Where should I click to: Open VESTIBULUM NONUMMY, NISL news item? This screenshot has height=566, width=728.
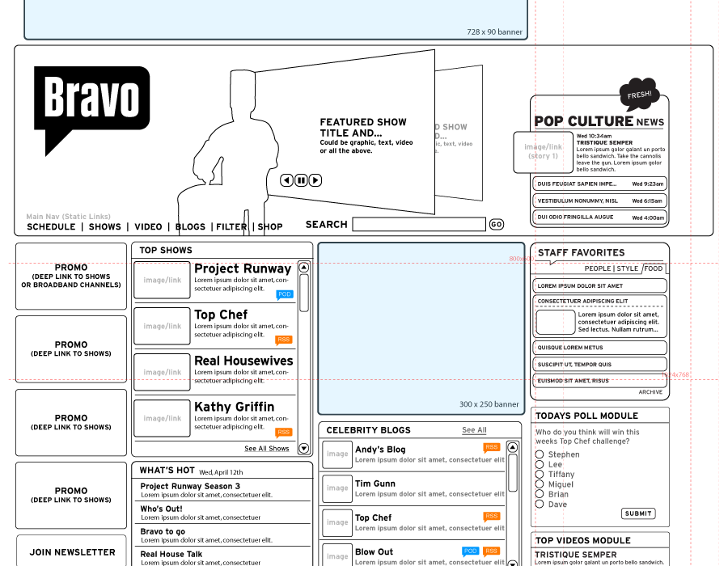[600, 201]
